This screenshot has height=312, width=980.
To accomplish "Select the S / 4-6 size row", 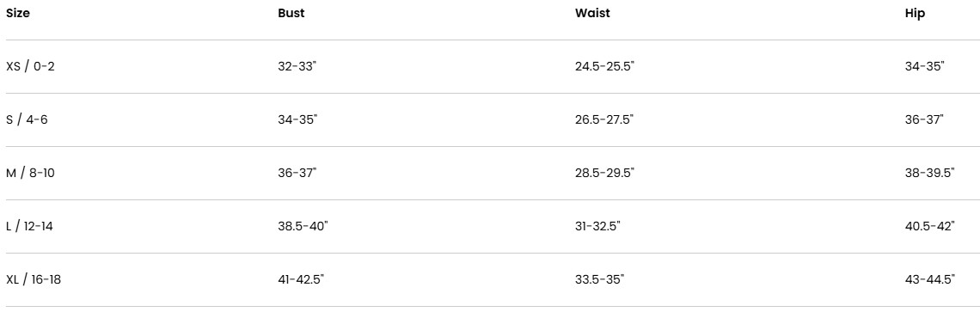I will (490, 119).
